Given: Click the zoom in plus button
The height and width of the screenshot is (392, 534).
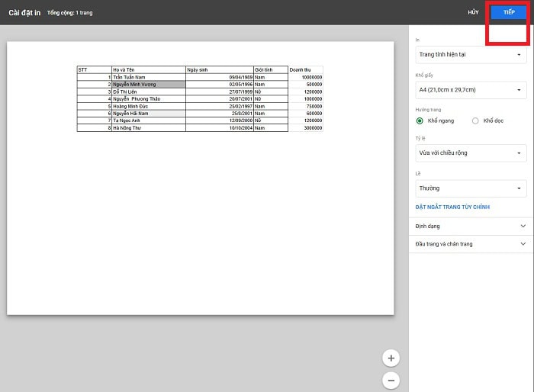Looking at the screenshot, I should [x=391, y=358].
